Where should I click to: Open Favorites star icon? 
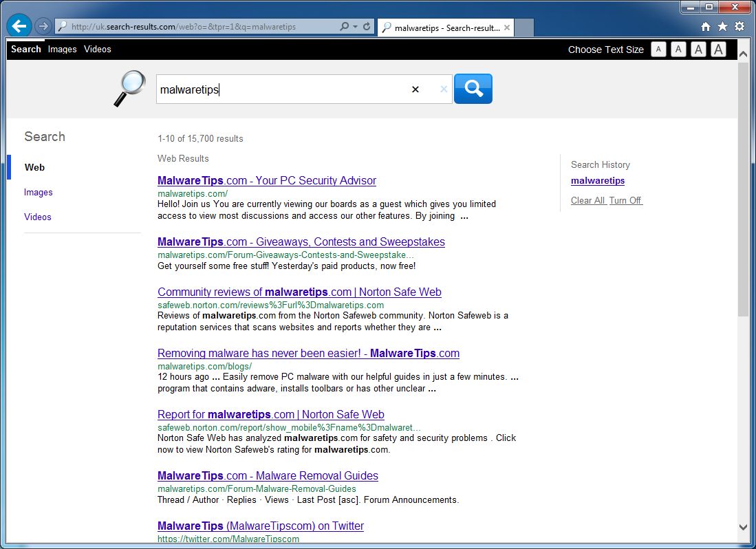point(722,27)
